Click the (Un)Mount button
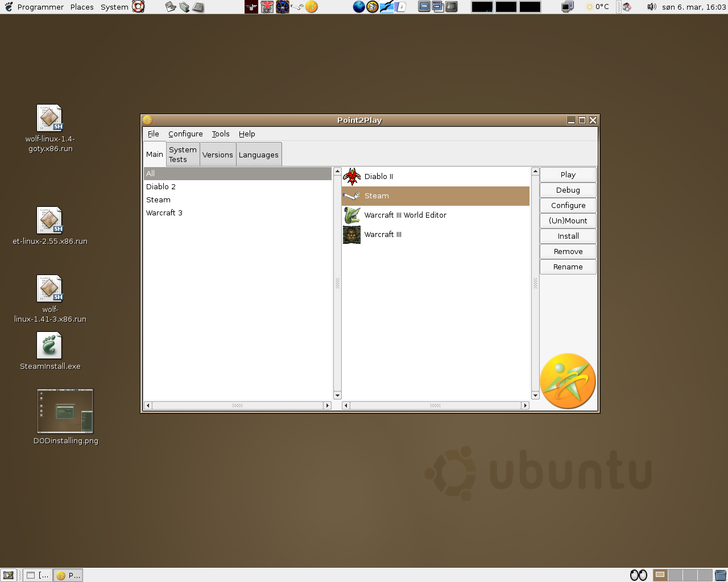Image resolution: width=728 pixels, height=582 pixels. 568,221
